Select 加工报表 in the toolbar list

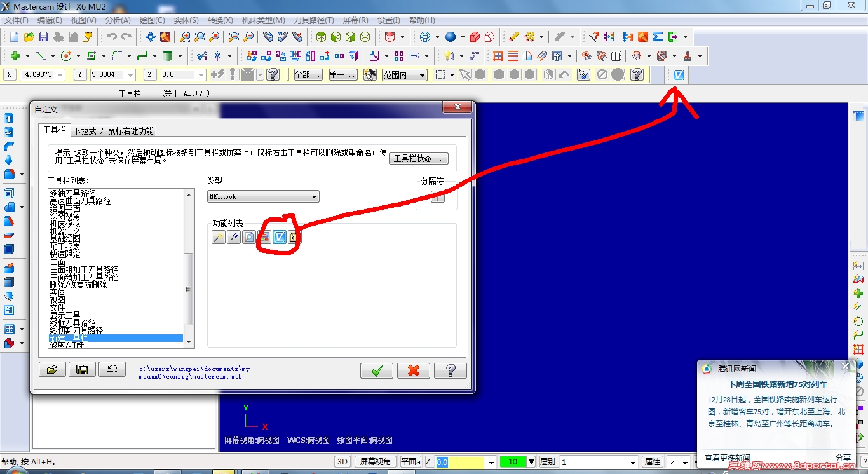tap(116, 247)
